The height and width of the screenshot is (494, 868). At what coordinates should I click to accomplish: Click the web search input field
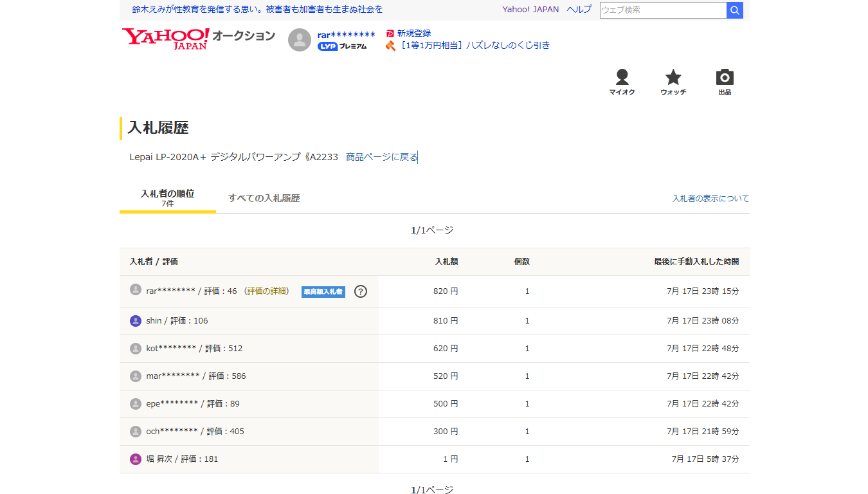pyautogui.click(x=662, y=10)
